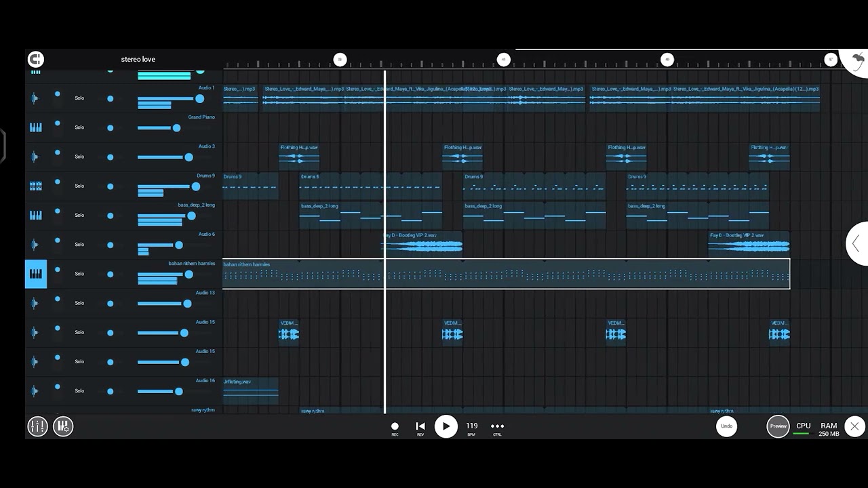Select the long bahan rithem harmles pattern clip
The image size is (868, 488).
pyautogui.click(x=507, y=274)
